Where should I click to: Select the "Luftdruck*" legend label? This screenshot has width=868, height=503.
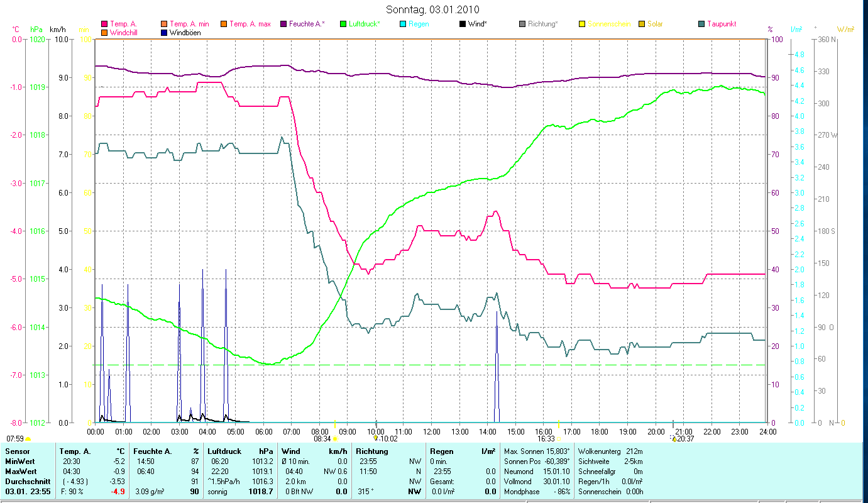coord(365,24)
